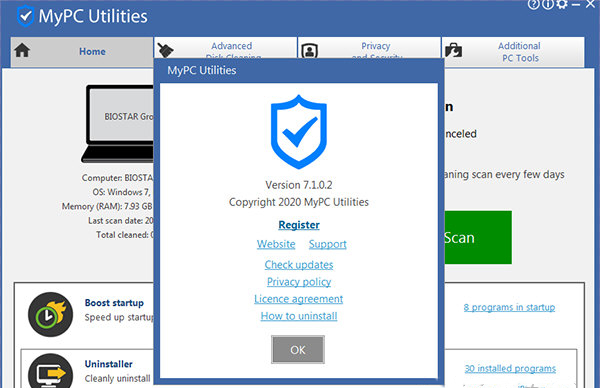This screenshot has width=600, height=388.
Task: Open the 30 installed programs link
Action: tap(510, 368)
